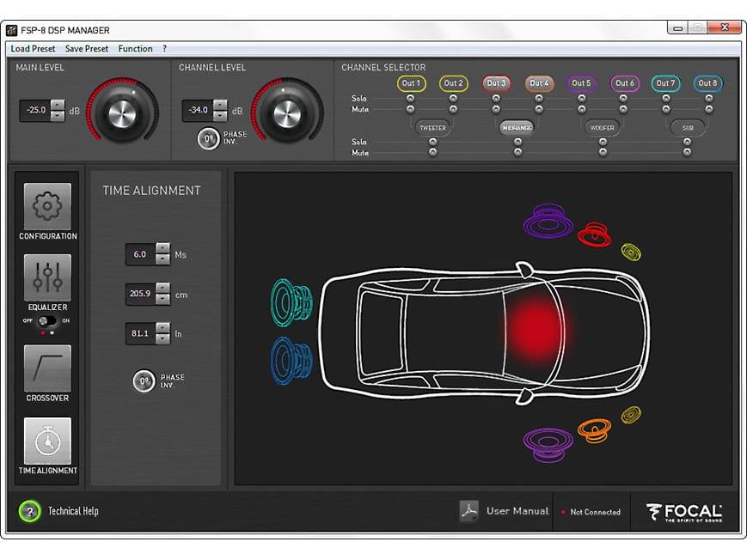Click the Focal logo
This screenshot has height=560, width=747.
point(684,513)
